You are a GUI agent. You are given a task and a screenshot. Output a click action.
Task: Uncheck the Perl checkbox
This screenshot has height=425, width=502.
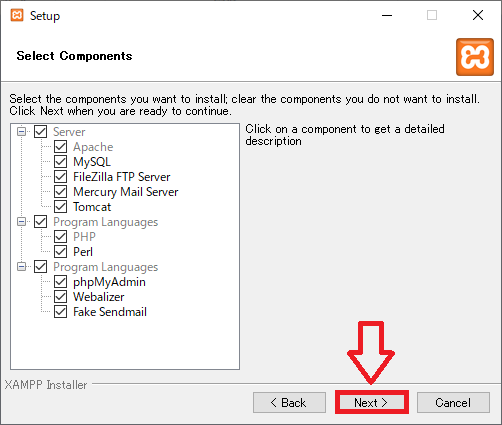60,252
